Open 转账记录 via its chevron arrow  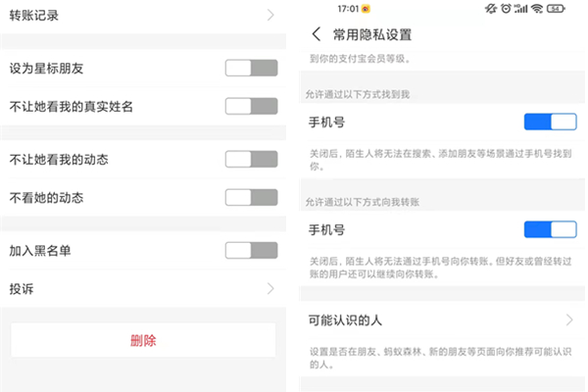pyautogui.click(x=270, y=15)
